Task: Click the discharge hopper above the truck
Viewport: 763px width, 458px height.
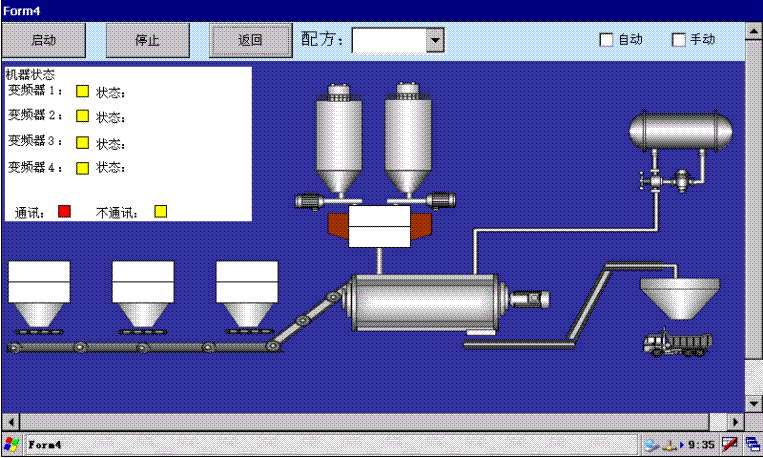Action: (680, 299)
